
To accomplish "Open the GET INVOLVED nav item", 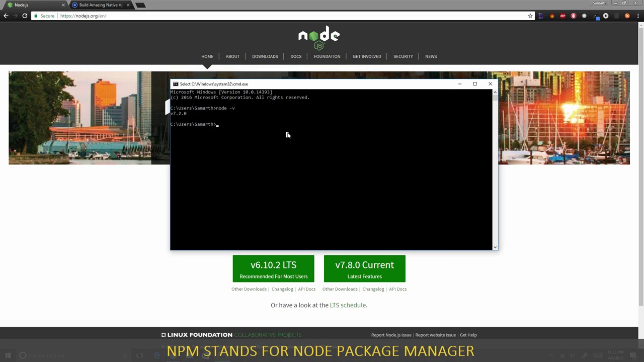I will (367, 56).
